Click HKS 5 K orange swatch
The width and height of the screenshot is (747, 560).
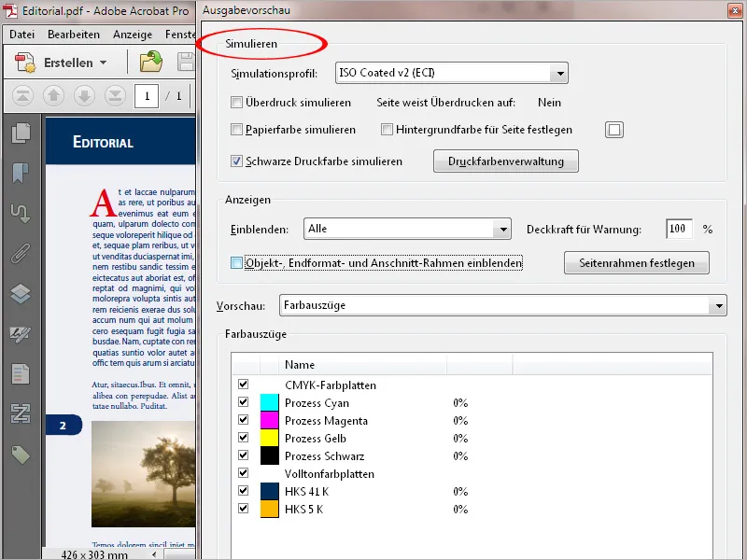coord(269,509)
